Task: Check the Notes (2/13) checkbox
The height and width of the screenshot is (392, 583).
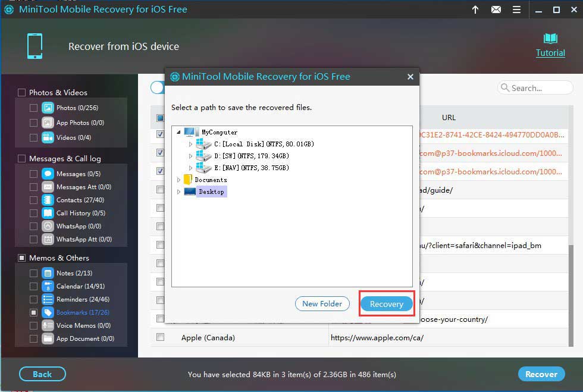Action: click(33, 274)
